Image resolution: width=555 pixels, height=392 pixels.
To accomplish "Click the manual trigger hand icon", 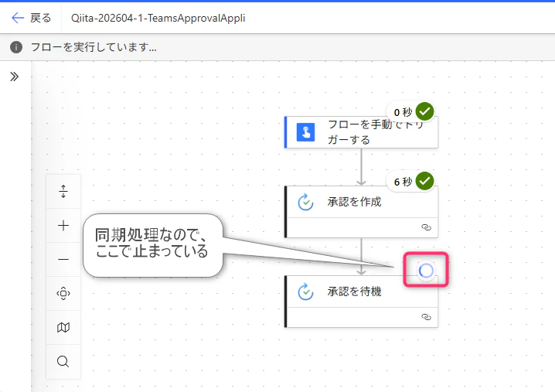I will click(x=305, y=132).
